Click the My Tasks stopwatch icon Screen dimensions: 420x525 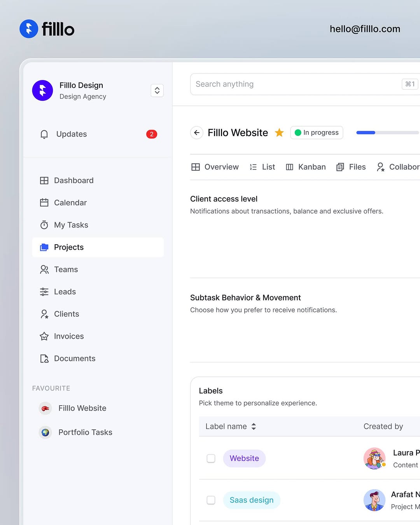click(x=44, y=225)
